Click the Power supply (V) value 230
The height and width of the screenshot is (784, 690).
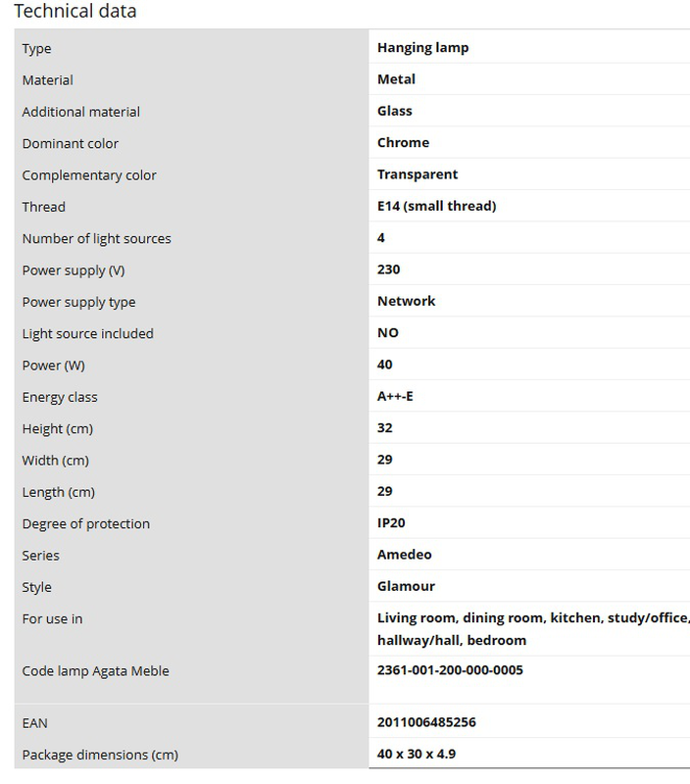tap(388, 269)
